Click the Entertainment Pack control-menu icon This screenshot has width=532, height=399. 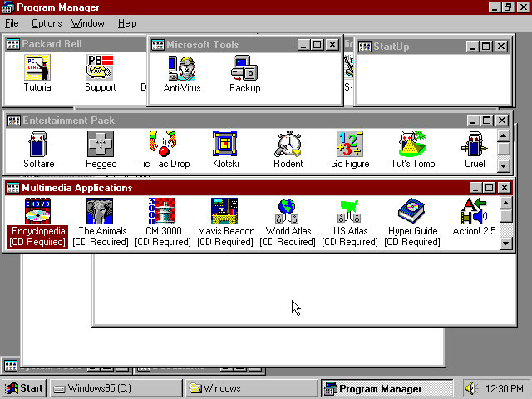14,121
